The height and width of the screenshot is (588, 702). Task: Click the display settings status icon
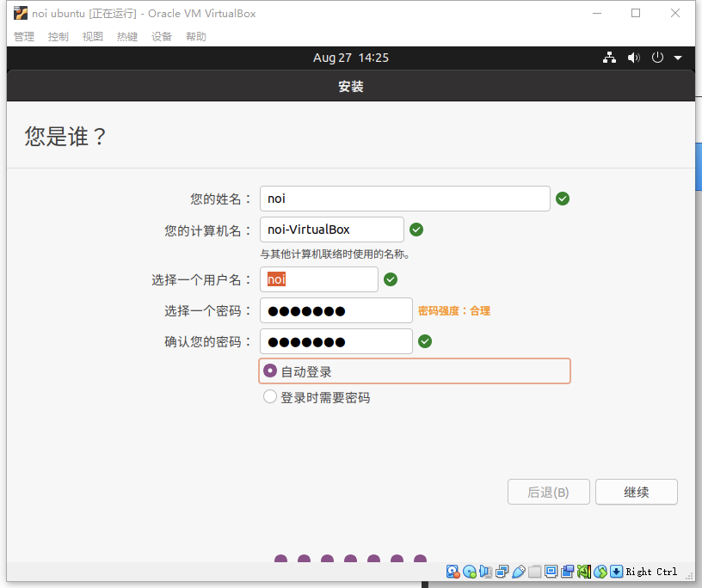(x=551, y=572)
